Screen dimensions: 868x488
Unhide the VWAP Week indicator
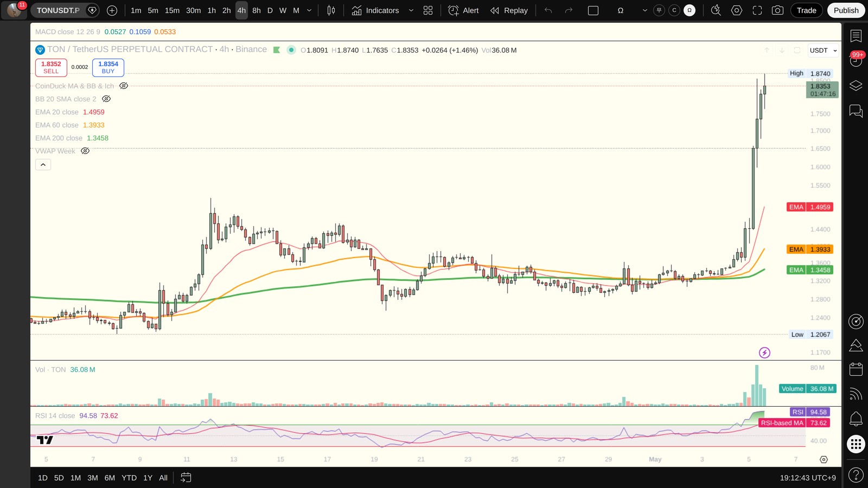[x=85, y=151]
